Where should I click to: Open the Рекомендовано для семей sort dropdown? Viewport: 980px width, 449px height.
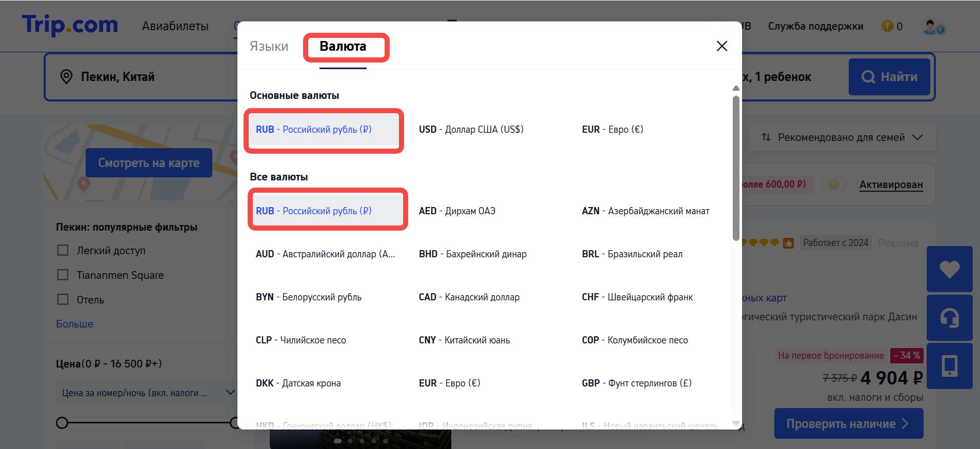coord(842,137)
